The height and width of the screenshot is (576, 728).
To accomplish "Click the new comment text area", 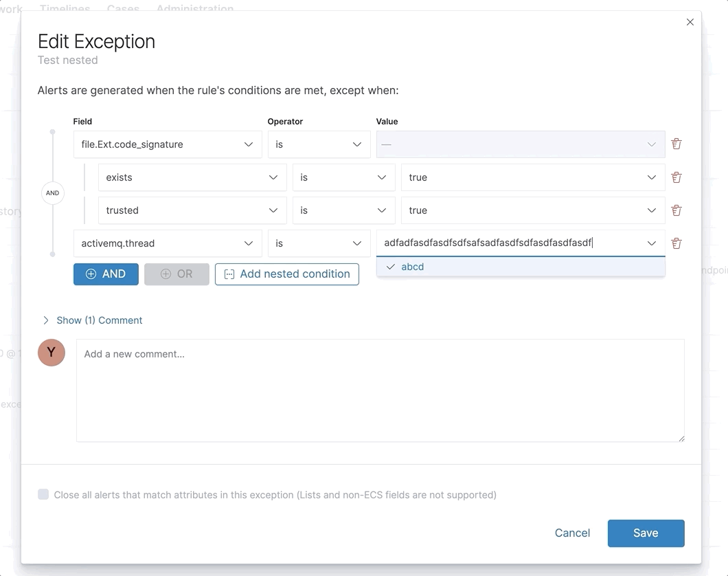I will (x=380, y=390).
